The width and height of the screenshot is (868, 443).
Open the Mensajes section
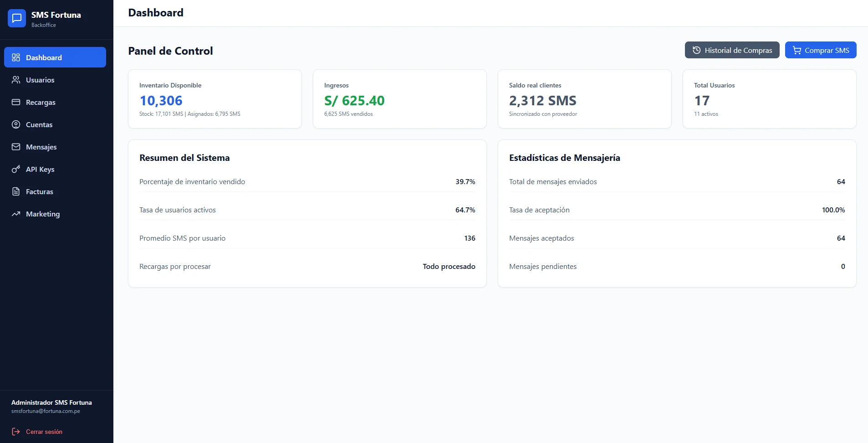click(x=55, y=147)
